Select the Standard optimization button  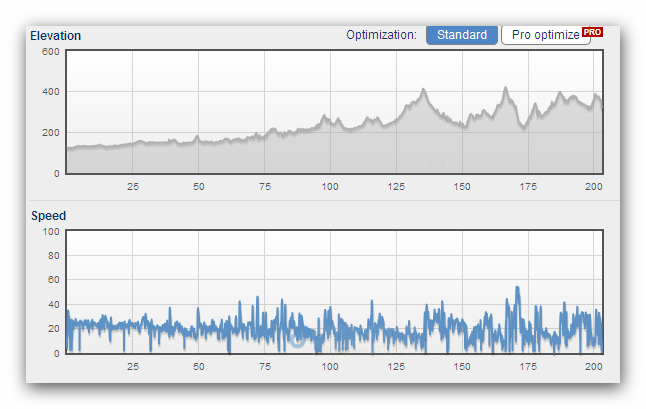click(461, 35)
